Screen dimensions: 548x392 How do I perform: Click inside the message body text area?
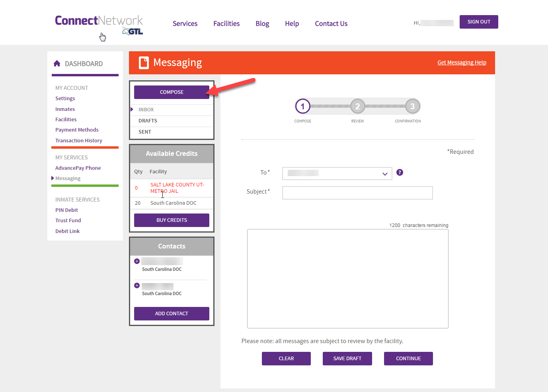(348, 279)
